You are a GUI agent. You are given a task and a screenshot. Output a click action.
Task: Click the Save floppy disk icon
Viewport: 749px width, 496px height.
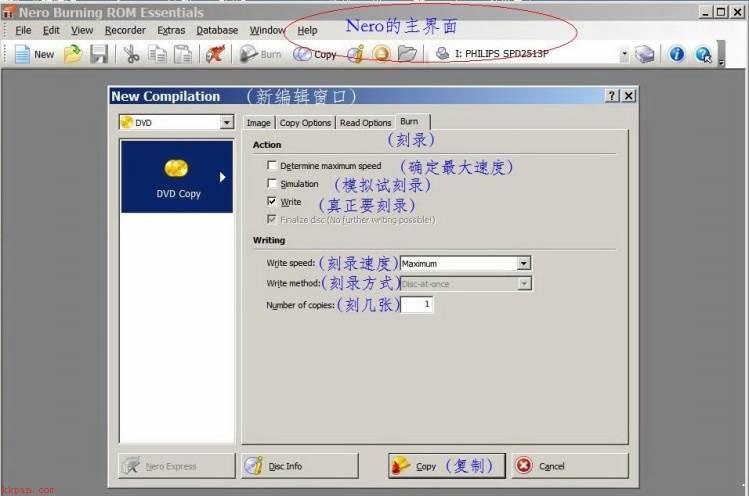click(99, 54)
